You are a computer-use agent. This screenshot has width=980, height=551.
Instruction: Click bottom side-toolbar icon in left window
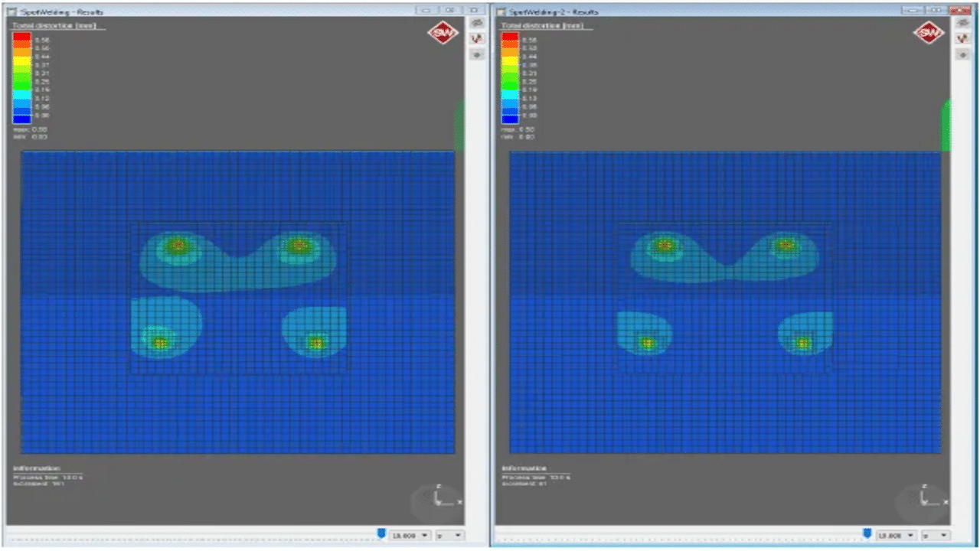(x=477, y=54)
